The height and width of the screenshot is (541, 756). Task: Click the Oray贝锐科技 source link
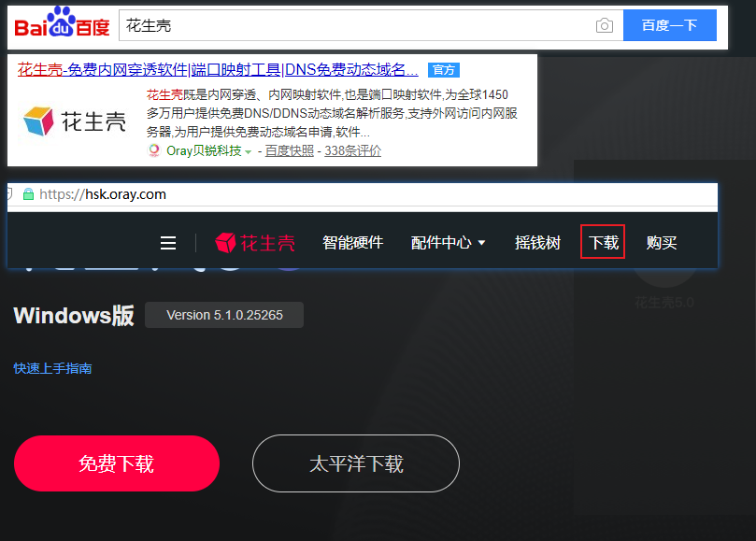coord(204,151)
